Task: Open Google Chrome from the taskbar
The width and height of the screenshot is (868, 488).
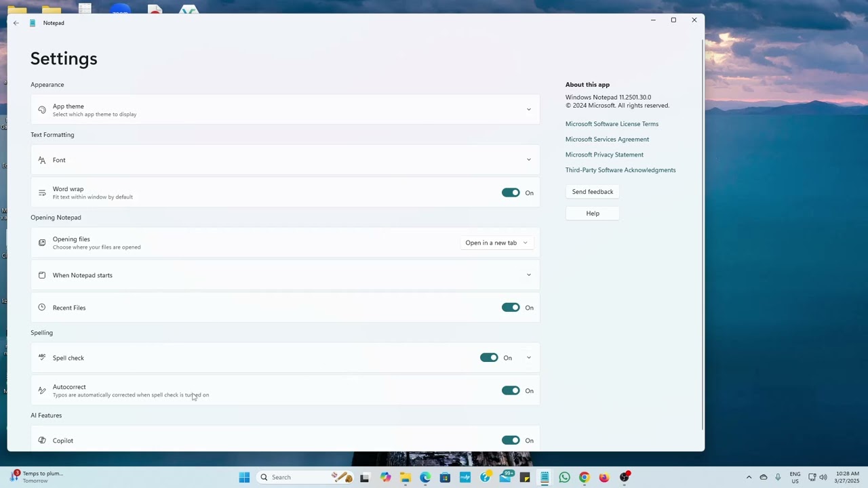Action: pos(585,477)
